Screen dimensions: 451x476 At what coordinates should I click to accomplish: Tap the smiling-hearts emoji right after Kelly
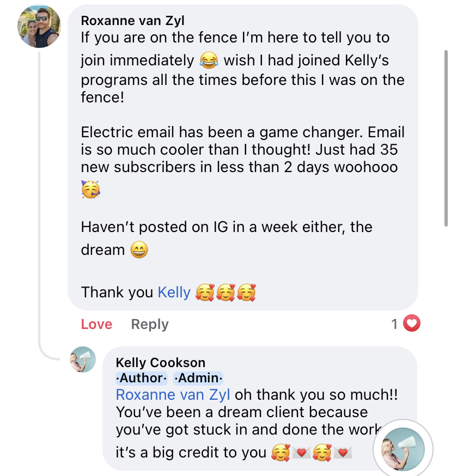(x=204, y=293)
